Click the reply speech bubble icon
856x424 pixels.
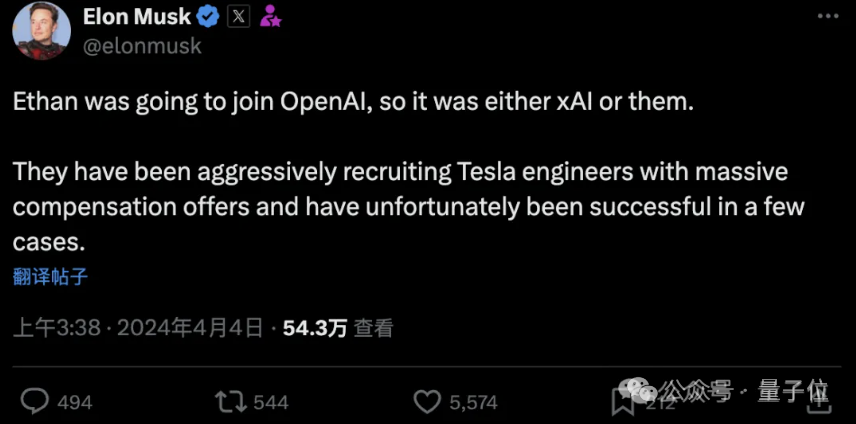click(x=35, y=402)
